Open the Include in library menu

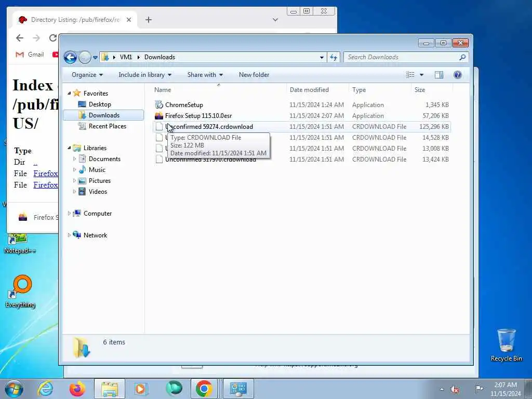145,75
